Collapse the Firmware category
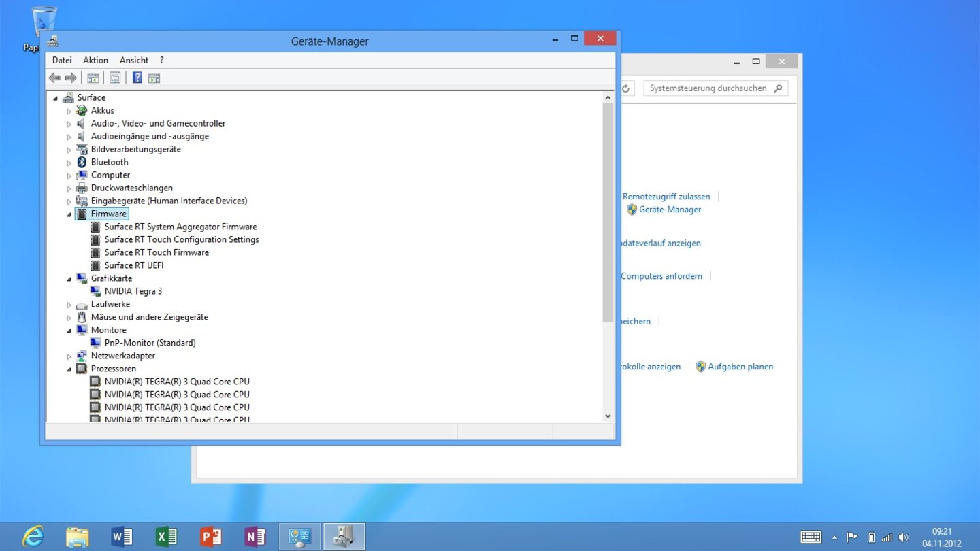This screenshot has width=980, height=551. point(69,214)
